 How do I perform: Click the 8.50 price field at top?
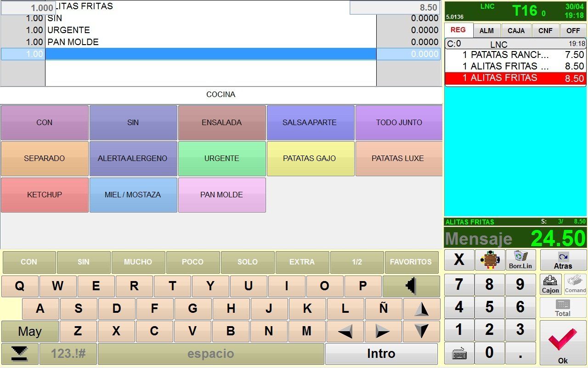pyautogui.click(x=395, y=7)
